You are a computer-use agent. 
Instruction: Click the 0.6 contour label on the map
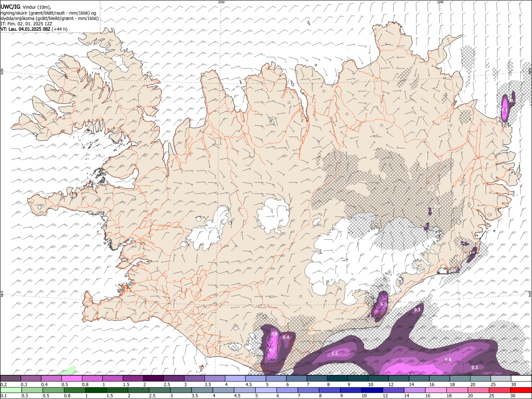point(274,334)
